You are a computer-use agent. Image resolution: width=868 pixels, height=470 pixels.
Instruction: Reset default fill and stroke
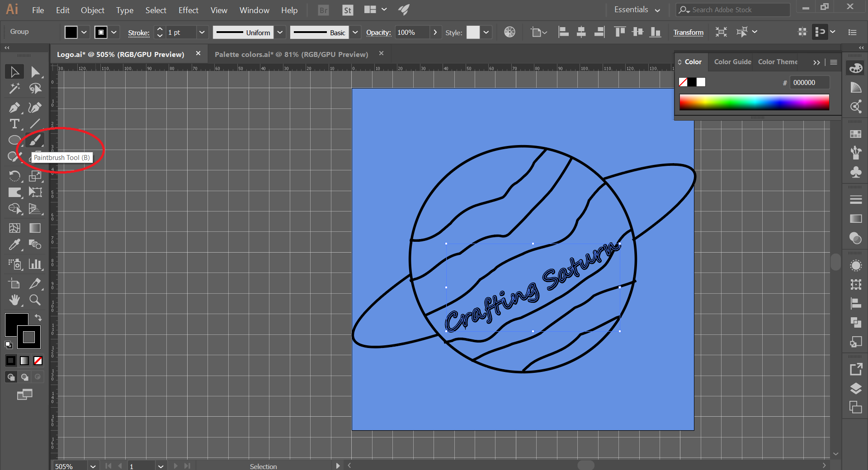coord(9,345)
